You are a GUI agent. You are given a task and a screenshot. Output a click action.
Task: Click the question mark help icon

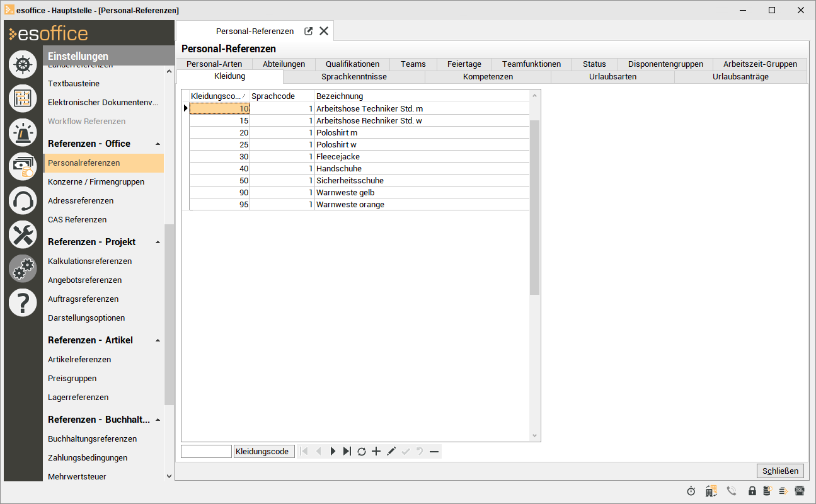coord(23,303)
